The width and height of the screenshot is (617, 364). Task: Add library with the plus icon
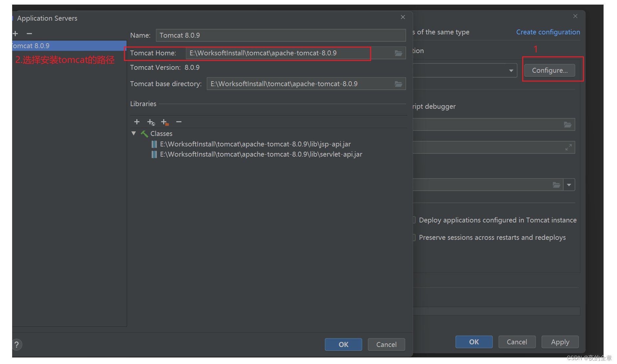[137, 122]
